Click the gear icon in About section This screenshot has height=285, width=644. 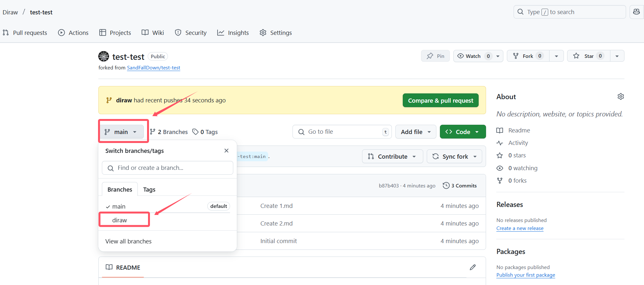(x=621, y=97)
